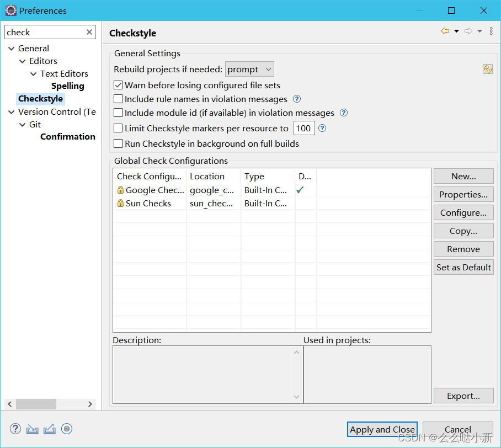
Task: Collapse the Version Control tree node
Action: tap(11, 112)
